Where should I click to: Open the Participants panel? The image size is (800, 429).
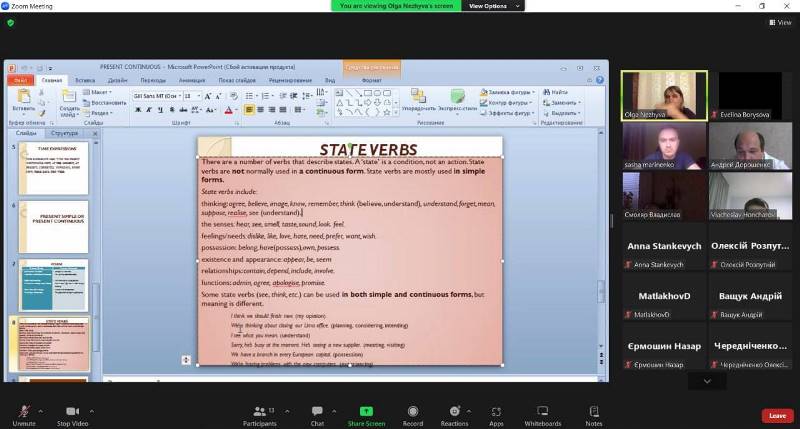[260, 415]
